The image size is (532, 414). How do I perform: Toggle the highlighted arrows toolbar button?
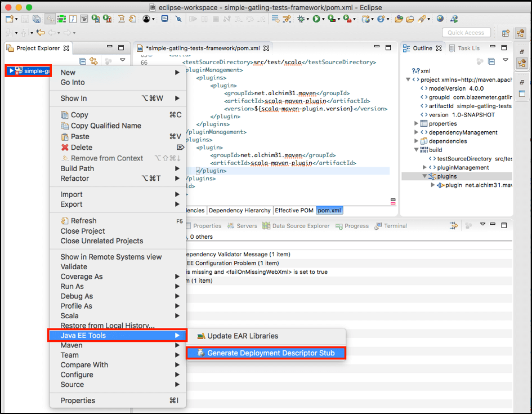coord(50,19)
